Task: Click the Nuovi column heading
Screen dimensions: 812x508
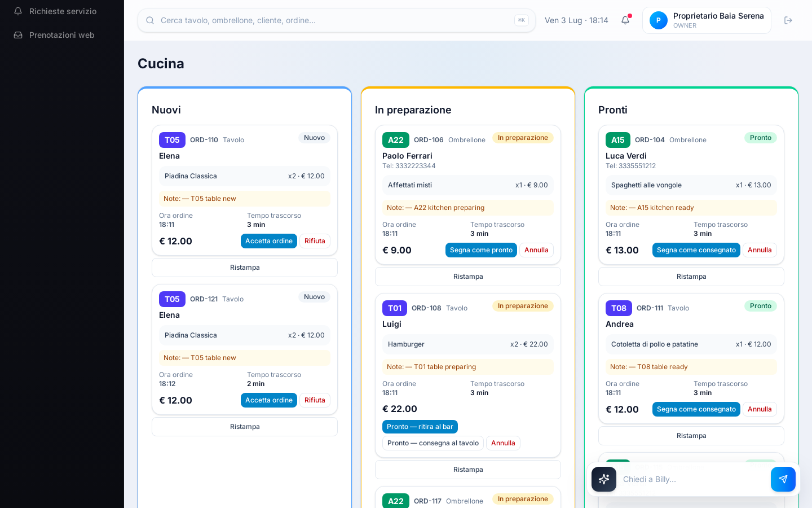Action: coord(166,110)
